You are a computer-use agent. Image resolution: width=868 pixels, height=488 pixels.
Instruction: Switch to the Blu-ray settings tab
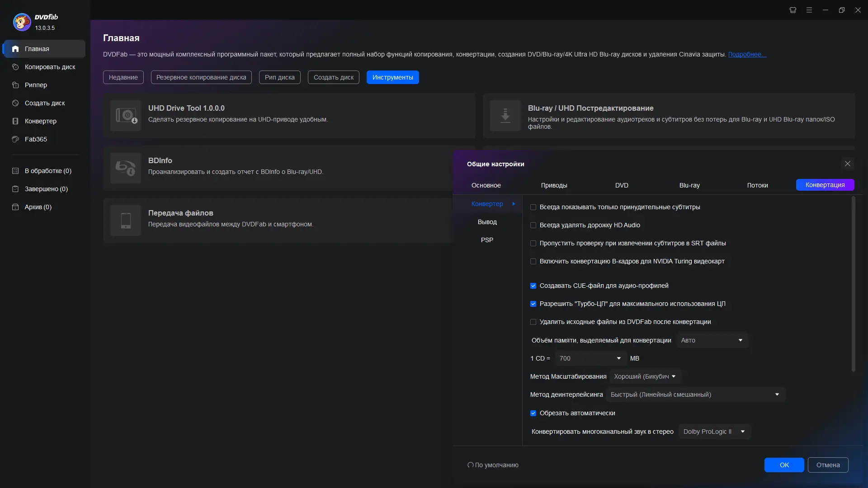pyautogui.click(x=689, y=185)
